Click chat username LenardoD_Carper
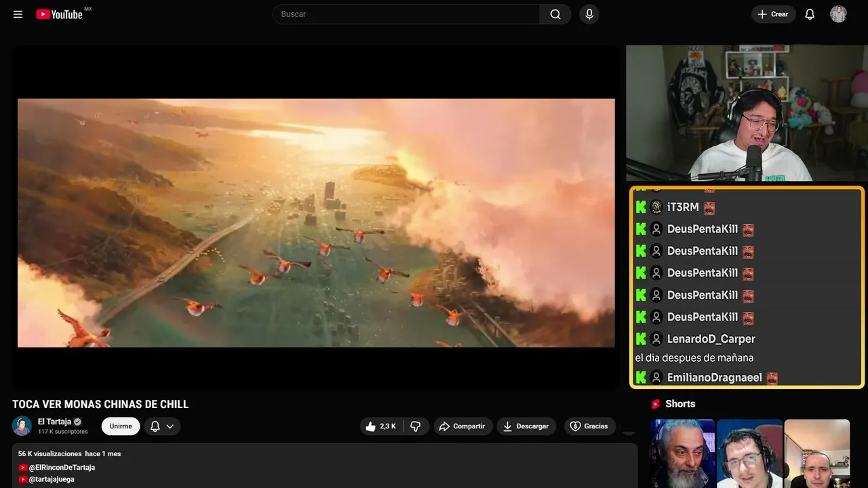 coord(711,339)
